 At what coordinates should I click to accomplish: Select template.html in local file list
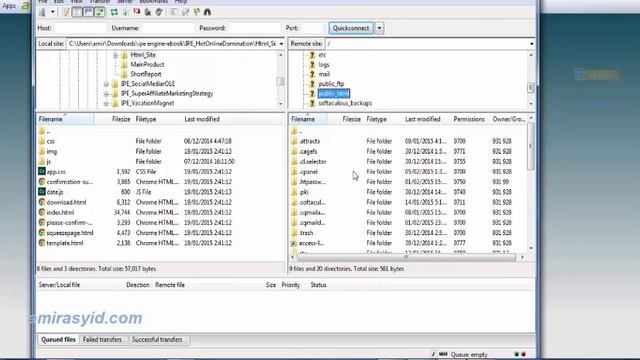pyautogui.click(x=64, y=243)
